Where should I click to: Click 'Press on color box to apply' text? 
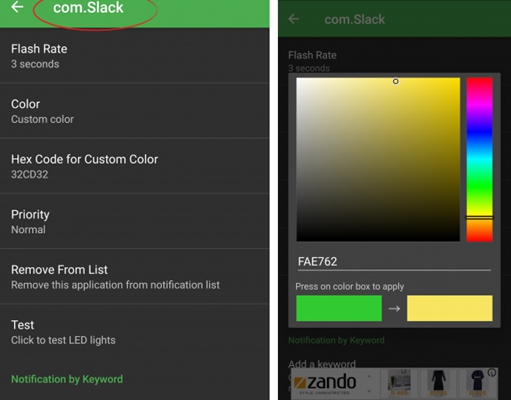[350, 287]
